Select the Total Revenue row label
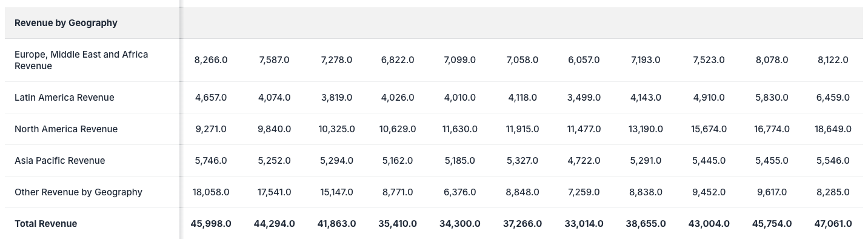Screen dimensions: 868x239 pos(46,224)
